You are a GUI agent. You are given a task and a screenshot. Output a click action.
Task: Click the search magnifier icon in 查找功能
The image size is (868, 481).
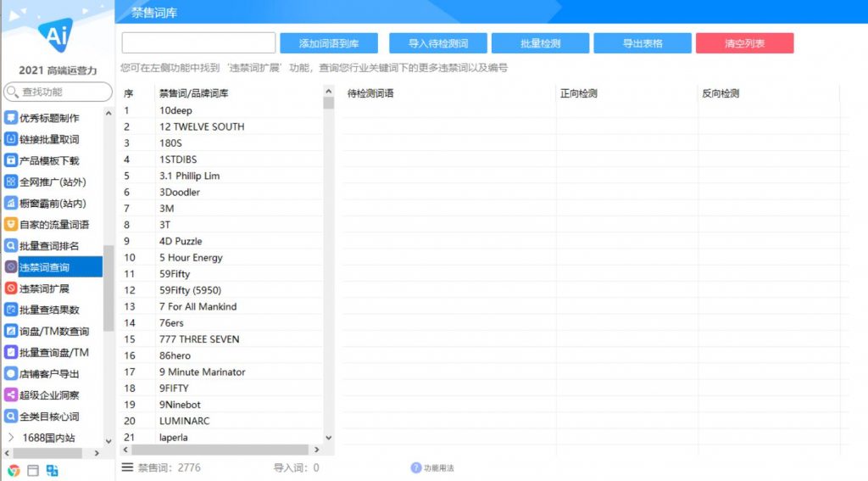[x=13, y=92]
